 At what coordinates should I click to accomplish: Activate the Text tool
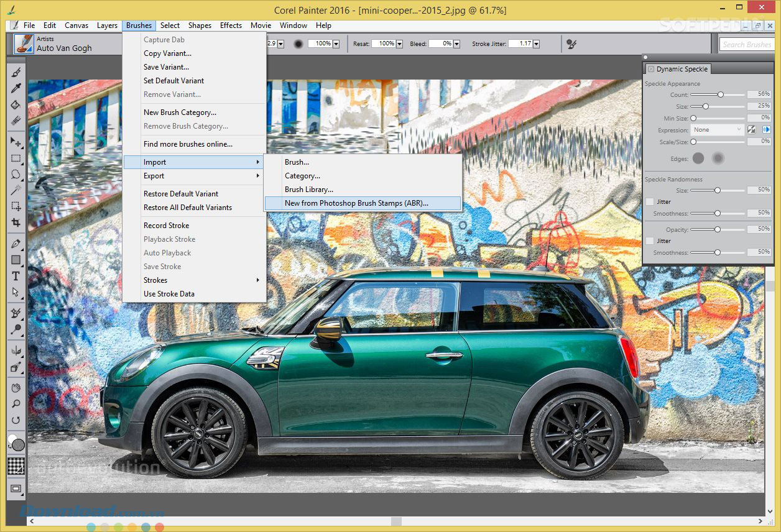pos(16,276)
